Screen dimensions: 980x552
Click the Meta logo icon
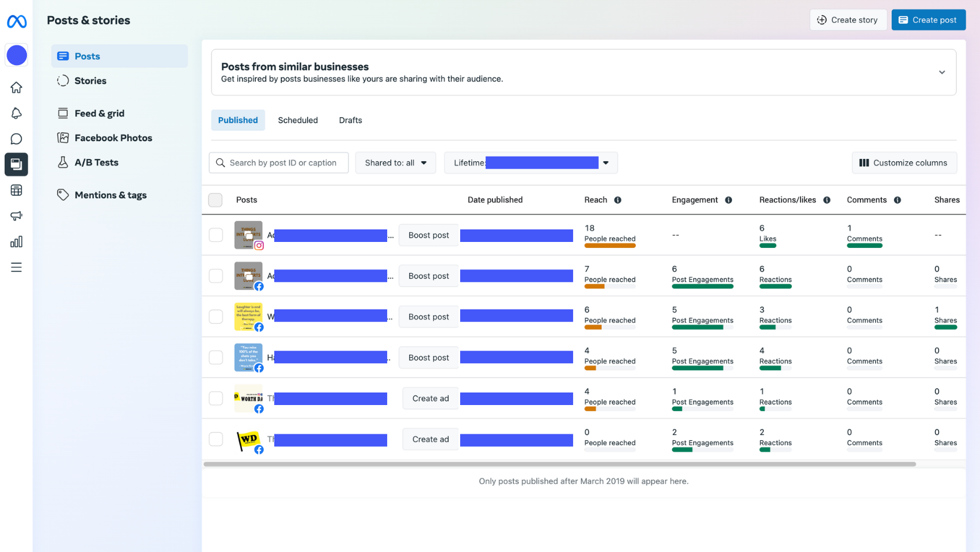click(16, 22)
